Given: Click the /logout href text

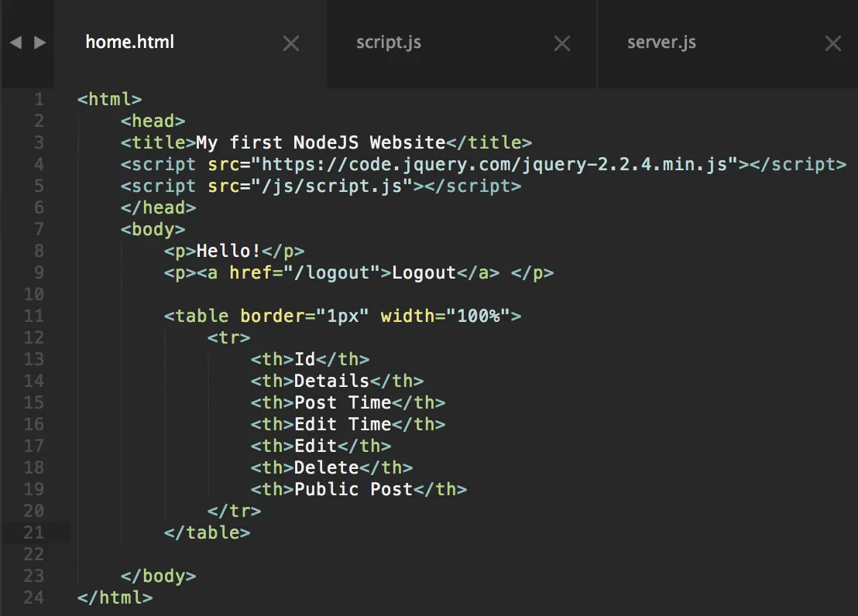Looking at the screenshot, I should [331, 273].
